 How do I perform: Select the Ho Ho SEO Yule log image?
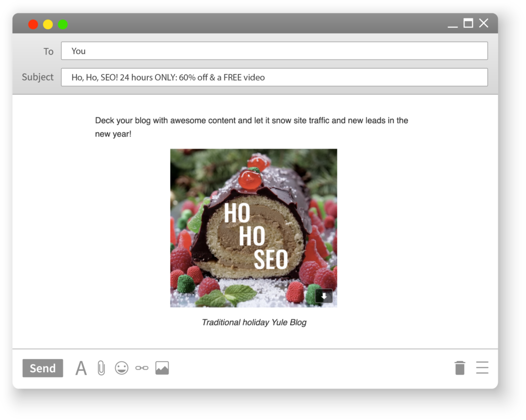[253, 227]
